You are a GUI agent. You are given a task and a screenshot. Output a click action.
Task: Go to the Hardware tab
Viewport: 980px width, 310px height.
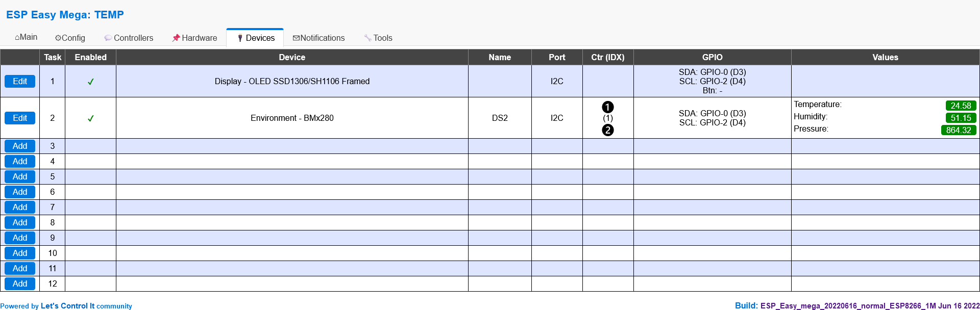[x=194, y=38]
